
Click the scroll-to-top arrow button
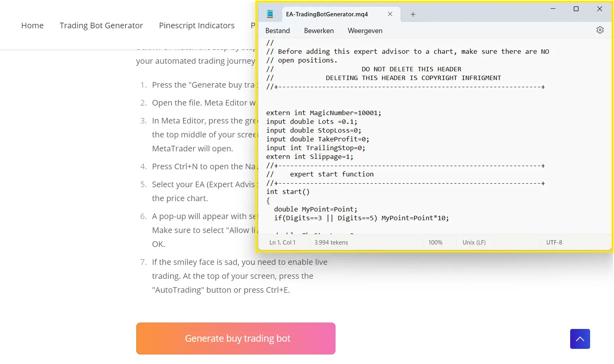pos(580,339)
